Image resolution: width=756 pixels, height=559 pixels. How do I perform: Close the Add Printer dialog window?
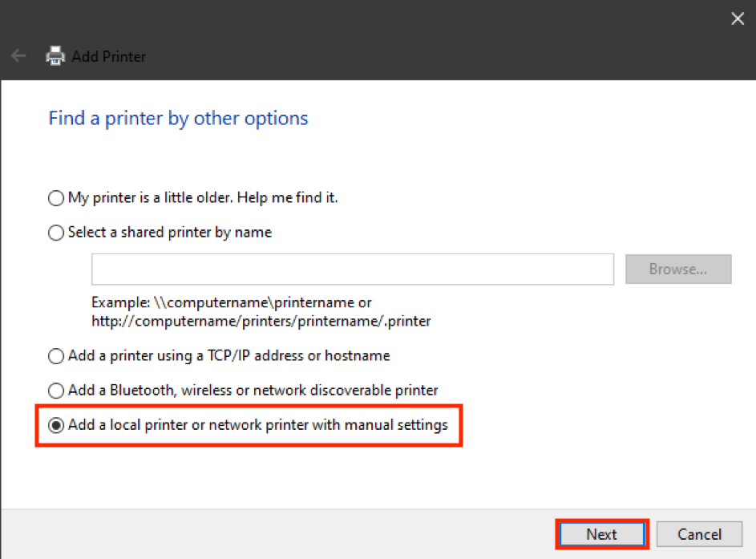click(x=738, y=18)
